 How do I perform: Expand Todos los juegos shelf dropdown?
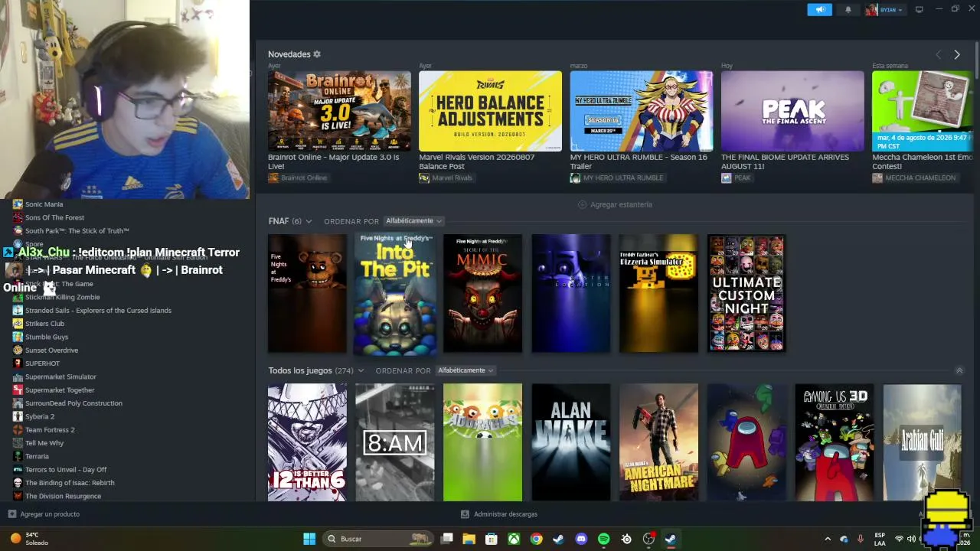point(361,370)
